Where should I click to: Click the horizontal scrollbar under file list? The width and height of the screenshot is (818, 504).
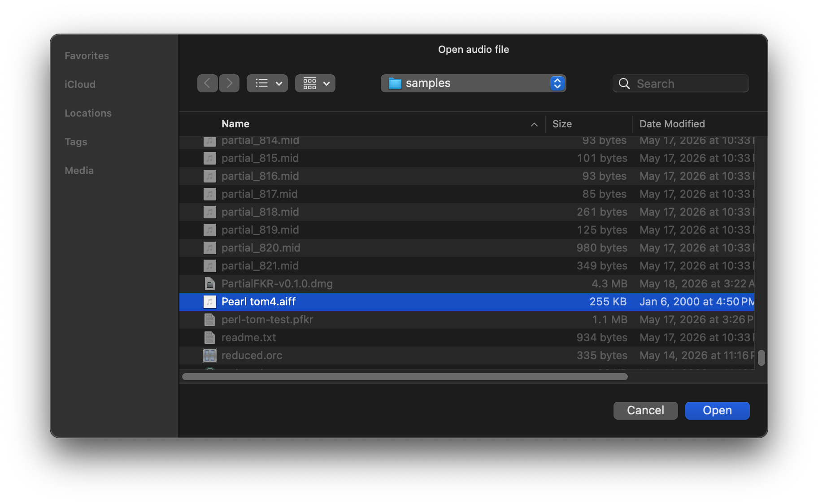pos(405,377)
